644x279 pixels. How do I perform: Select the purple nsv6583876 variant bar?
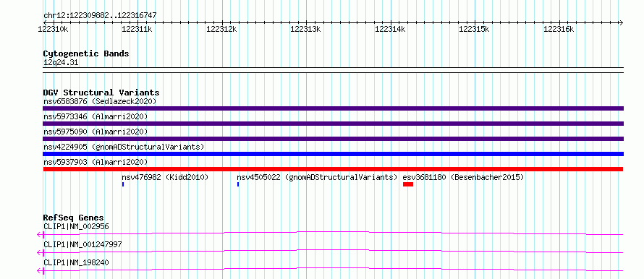[333, 108]
